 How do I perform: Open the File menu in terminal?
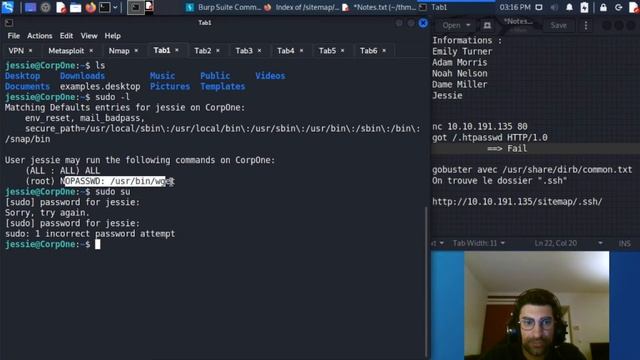coord(13,36)
